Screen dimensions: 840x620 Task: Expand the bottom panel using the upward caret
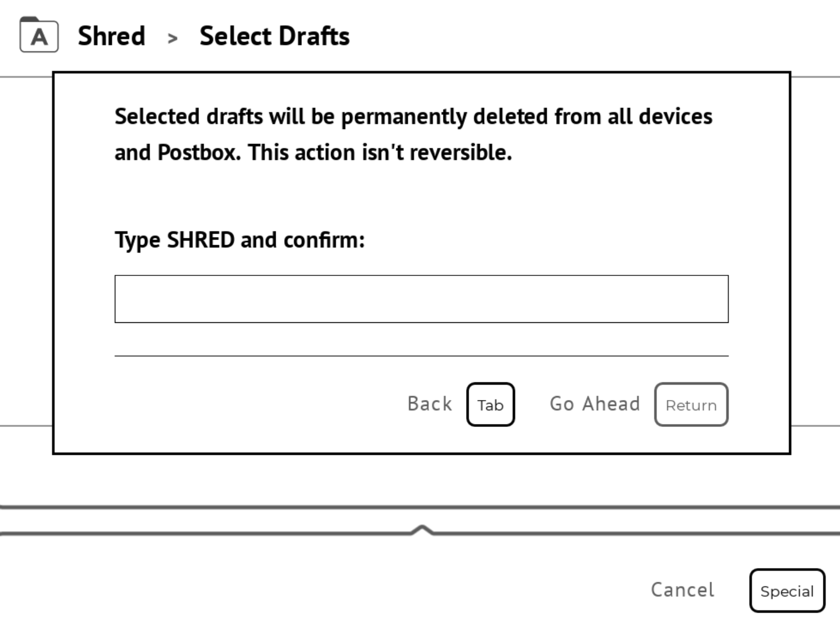click(421, 530)
